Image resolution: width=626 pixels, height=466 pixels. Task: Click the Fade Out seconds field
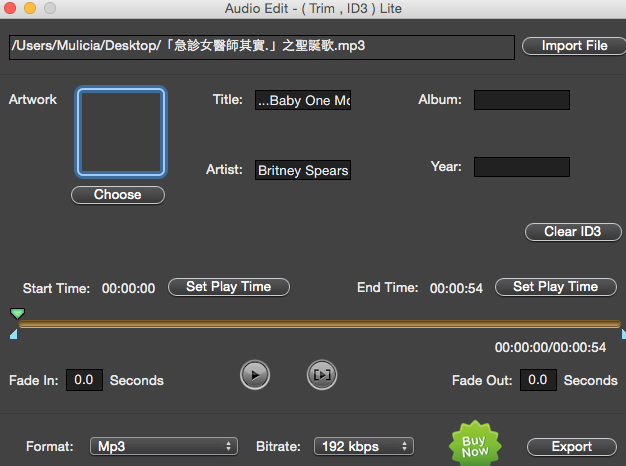pyautogui.click(x=538, y=380)
